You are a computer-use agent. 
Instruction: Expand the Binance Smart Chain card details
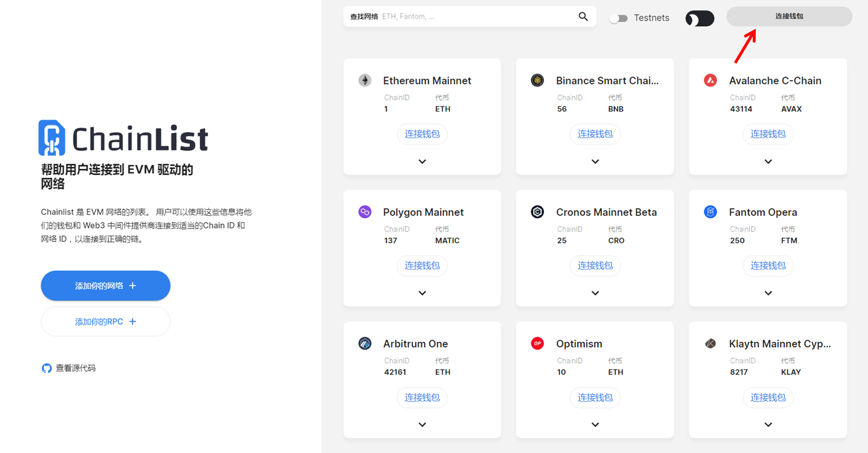pos(595,161)
